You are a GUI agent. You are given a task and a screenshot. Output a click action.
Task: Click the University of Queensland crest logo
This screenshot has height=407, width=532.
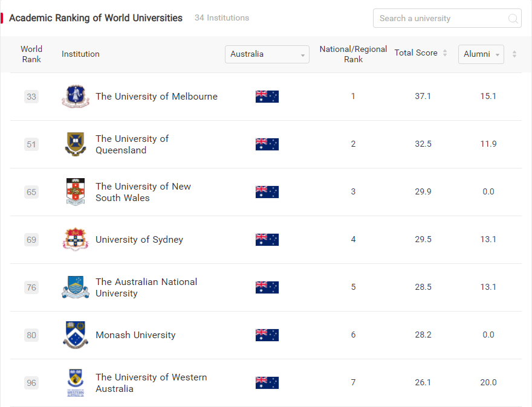(x=76, y=144)
